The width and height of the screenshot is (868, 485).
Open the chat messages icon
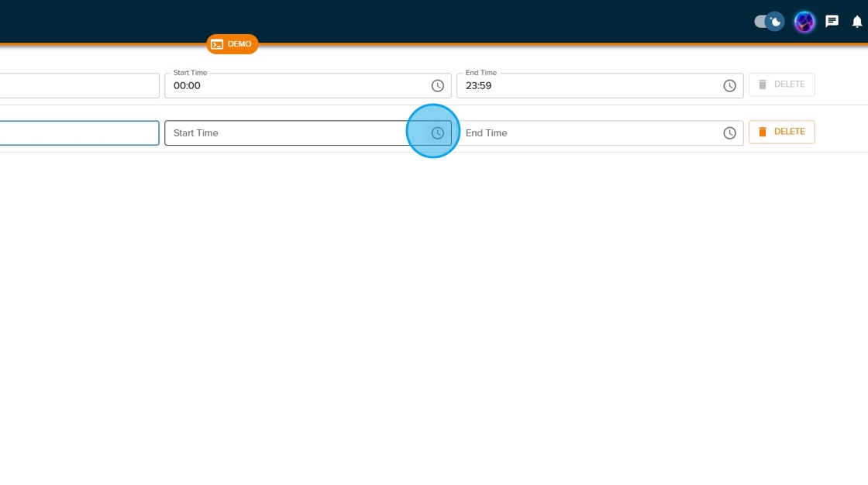[832, 22]
